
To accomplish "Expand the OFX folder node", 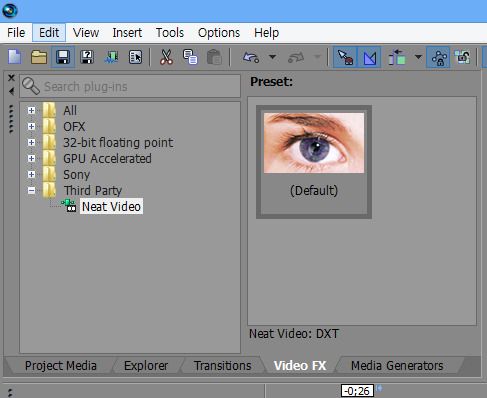I will click(31, 126).
